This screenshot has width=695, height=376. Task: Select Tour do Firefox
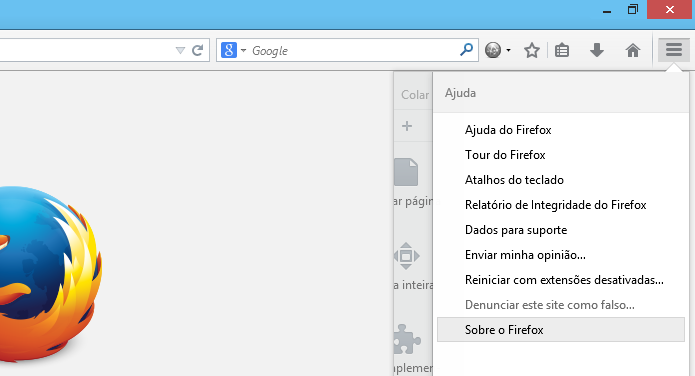tap(561, 155)
